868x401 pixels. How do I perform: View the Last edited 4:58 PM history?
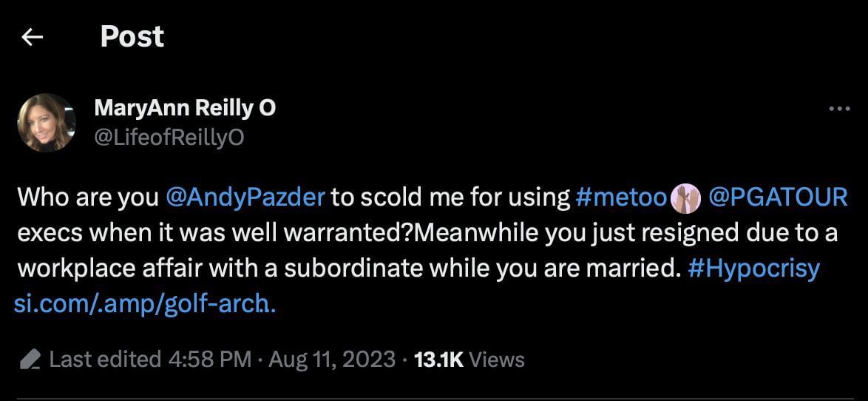point(150,360)
